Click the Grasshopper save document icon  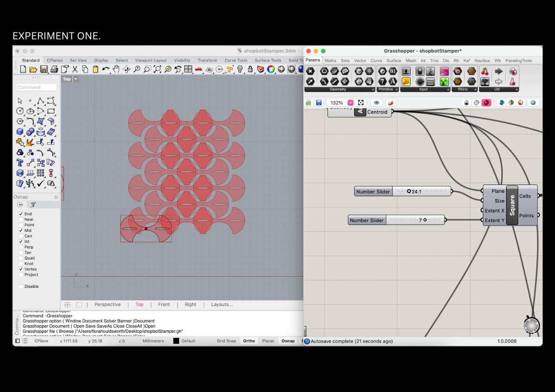pos(319,103)
